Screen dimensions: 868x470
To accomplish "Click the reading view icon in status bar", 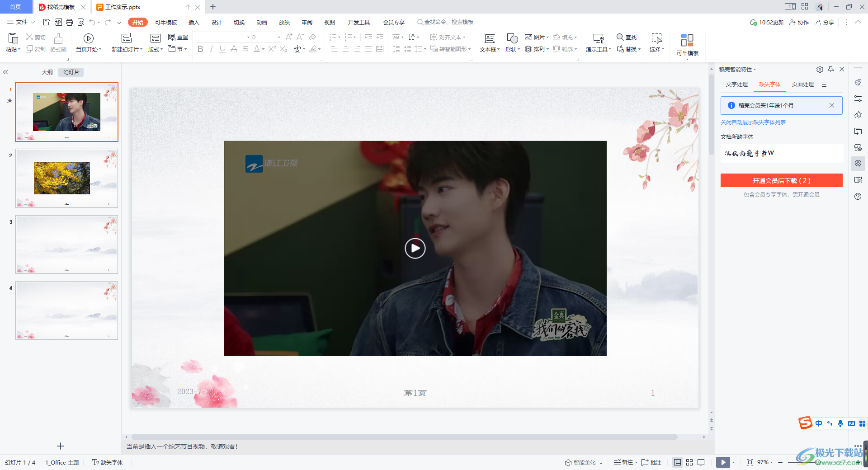I will (x=701, y=462).
